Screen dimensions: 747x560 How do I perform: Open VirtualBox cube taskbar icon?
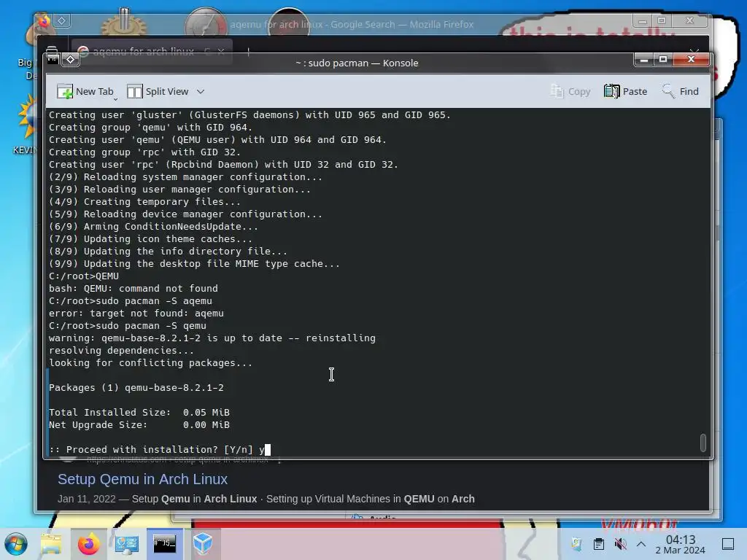(203, 544)
